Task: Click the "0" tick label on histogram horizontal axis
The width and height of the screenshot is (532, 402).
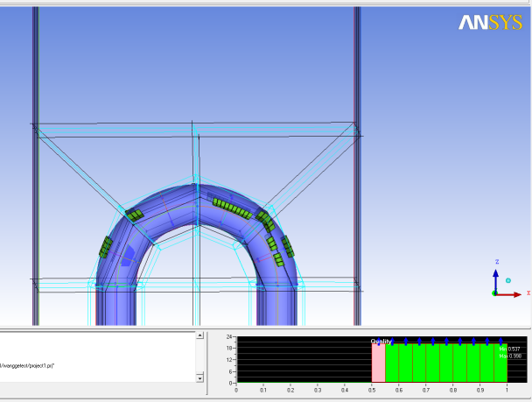Action: tap(236, 390)
